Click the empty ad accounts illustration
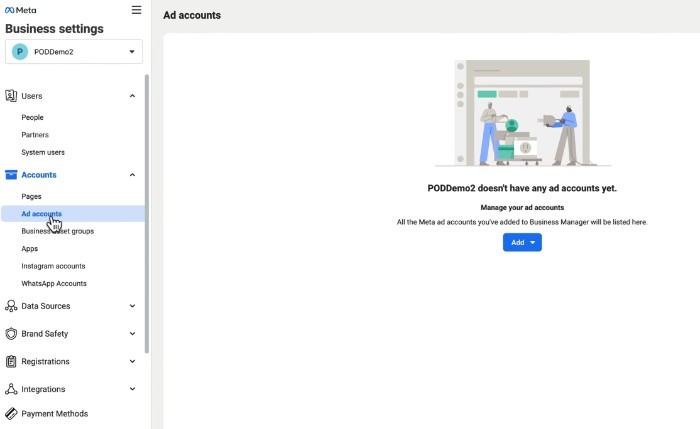 (523, 113)
